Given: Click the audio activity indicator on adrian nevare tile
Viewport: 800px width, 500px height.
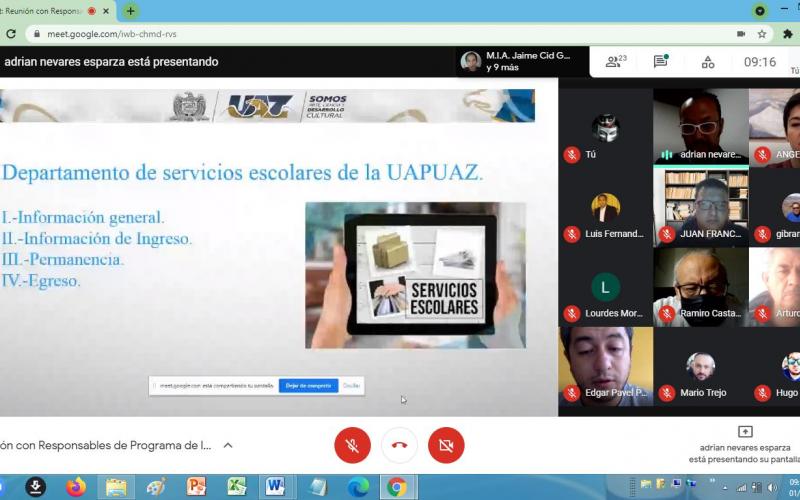Looking at the screenshot, I should [x=666, y=154].
